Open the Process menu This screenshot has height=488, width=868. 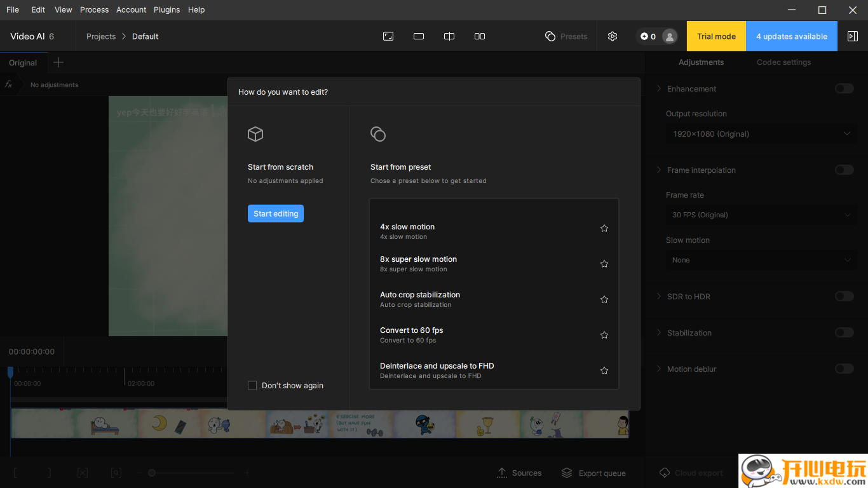94,10
